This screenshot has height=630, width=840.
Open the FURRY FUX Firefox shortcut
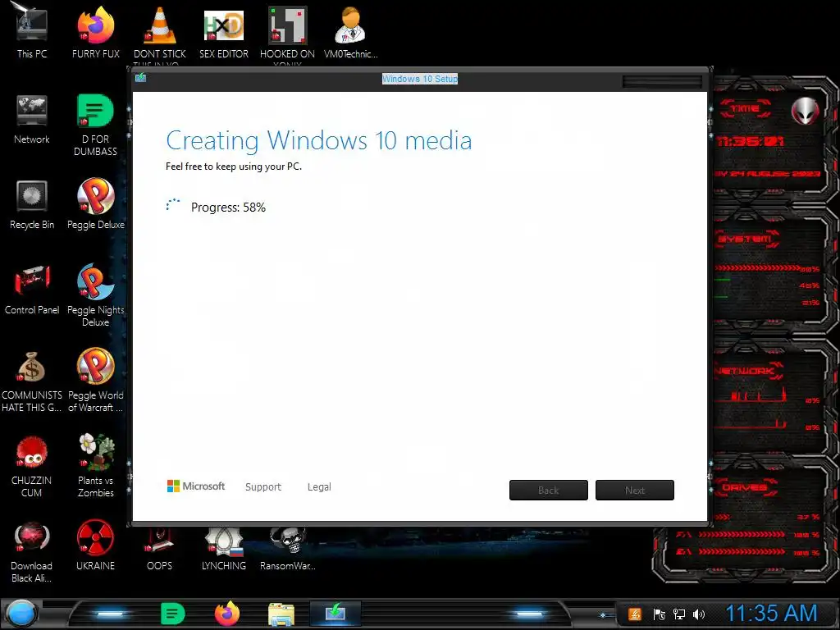[x=95, y=30]
